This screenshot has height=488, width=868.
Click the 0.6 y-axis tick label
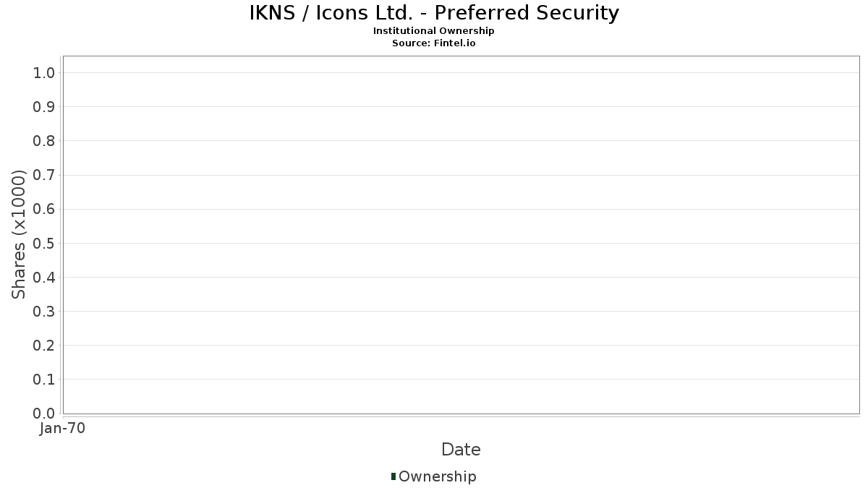(x=44, y=209)
